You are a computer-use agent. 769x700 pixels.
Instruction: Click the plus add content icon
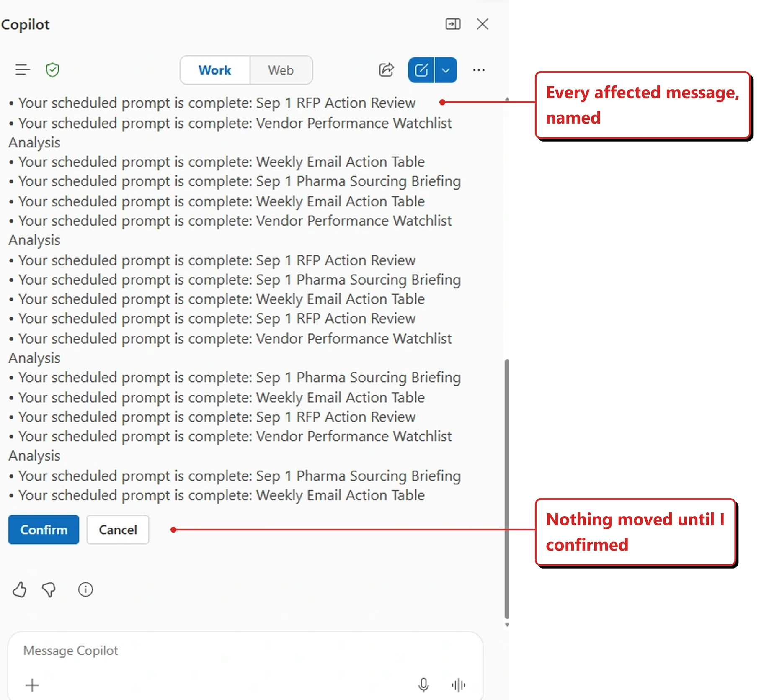(x=32, y=685)
